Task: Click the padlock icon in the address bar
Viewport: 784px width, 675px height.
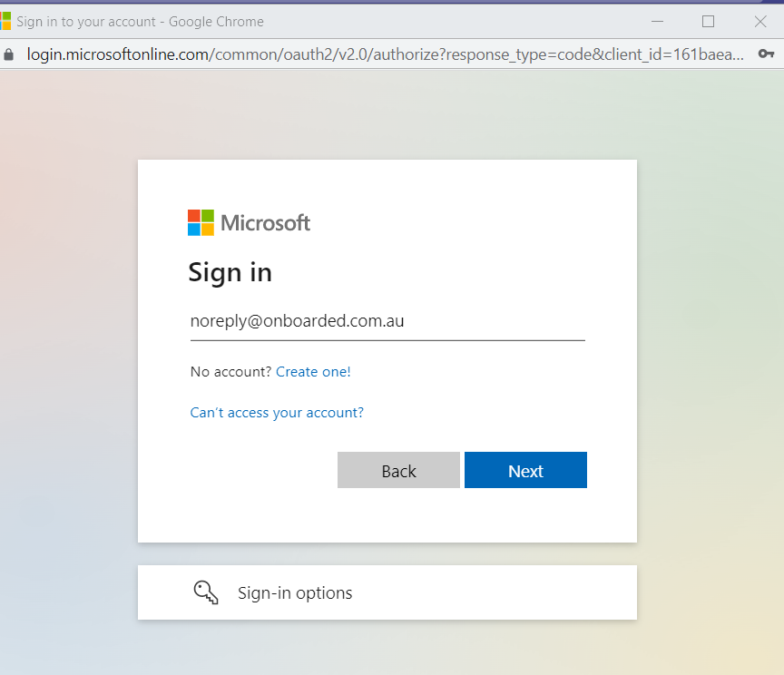Action: 9,54
